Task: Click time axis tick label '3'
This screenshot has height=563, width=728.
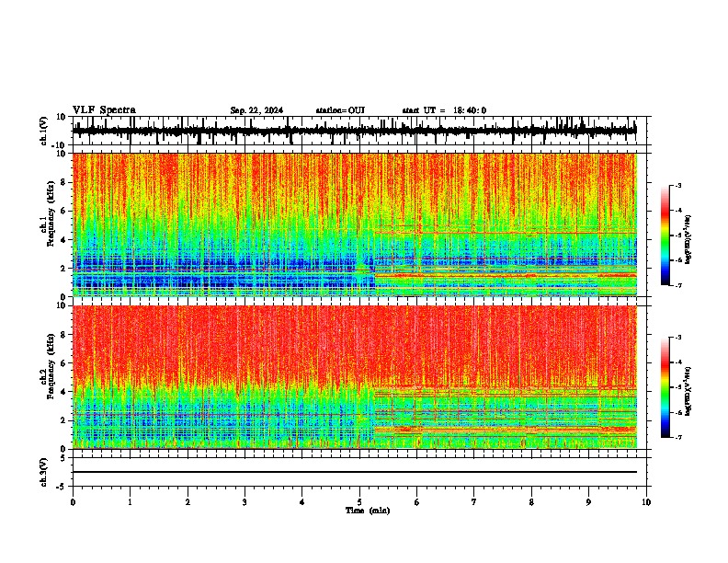Action: click(x=245, y=502)
